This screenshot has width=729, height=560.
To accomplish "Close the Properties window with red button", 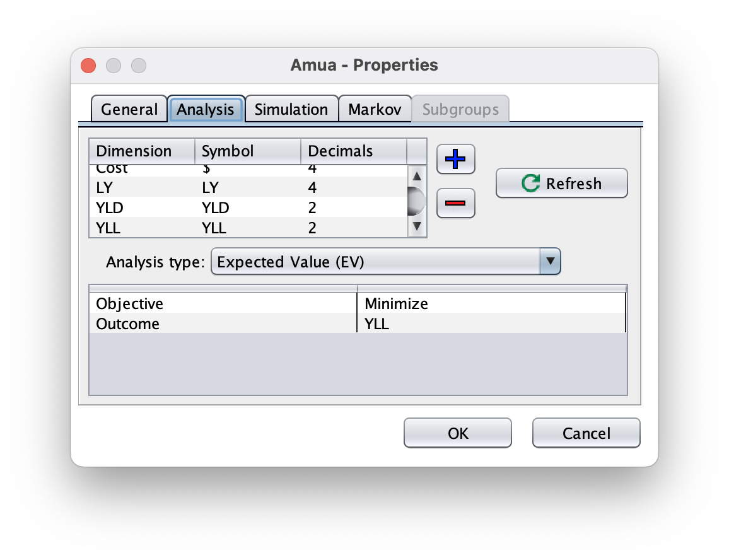I will click(x=88, y=65).
